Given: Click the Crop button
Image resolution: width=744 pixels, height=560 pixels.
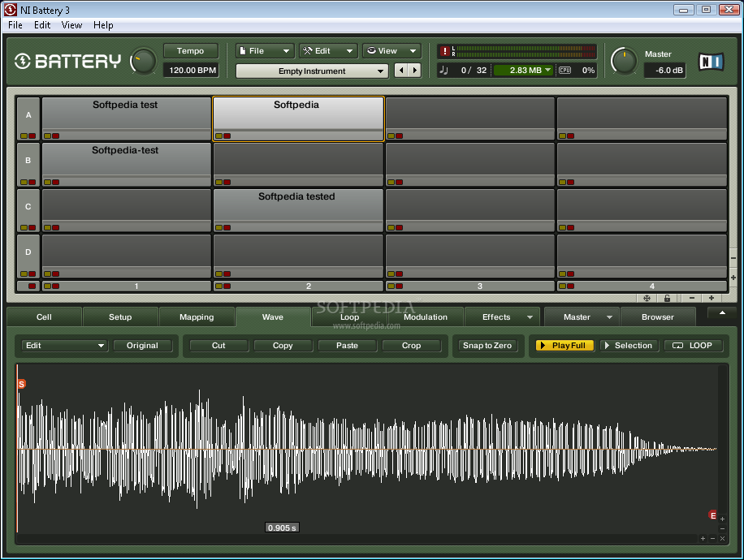Looking at the screenshot, I should [x=411, y=346].
